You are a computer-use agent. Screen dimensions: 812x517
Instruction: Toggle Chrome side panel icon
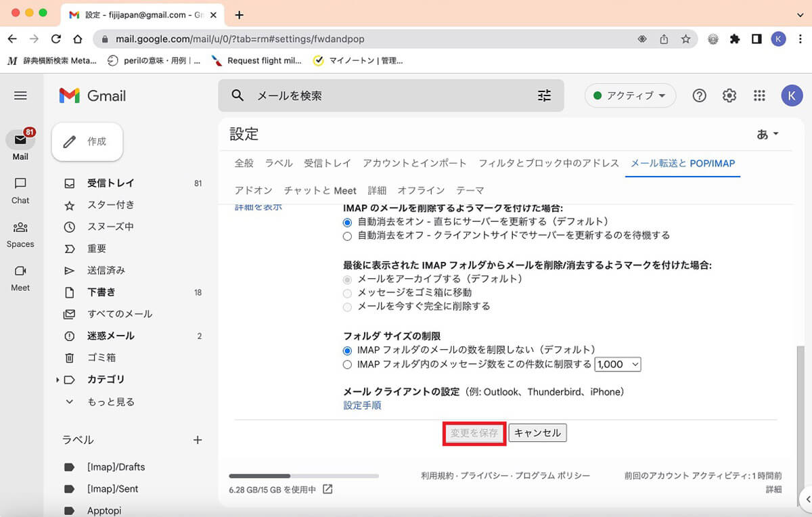(757, 39)
